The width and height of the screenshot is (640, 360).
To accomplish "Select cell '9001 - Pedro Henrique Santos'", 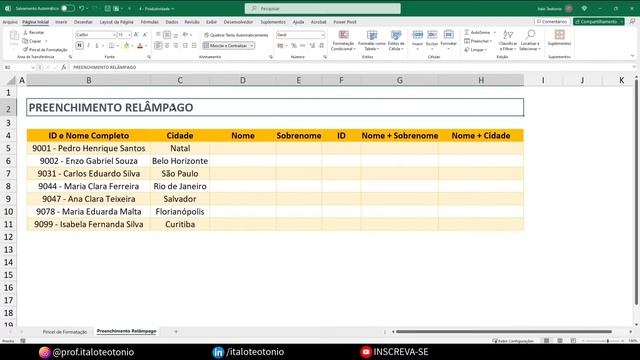I will (x=89, y=148).
